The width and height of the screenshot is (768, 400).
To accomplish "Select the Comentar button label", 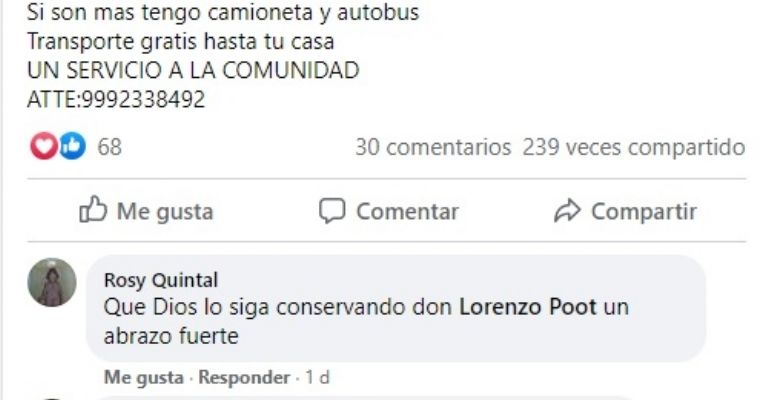I will [x=408, y=212].
